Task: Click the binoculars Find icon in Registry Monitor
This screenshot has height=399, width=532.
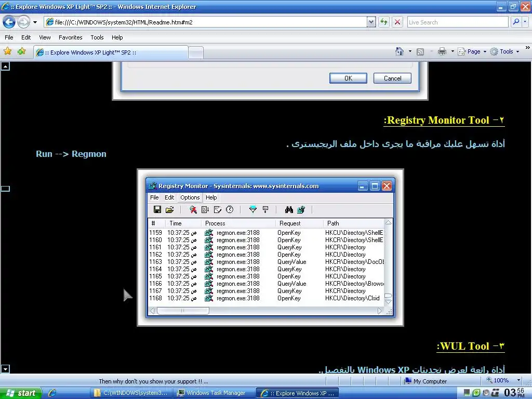Action: tap(289, 209)
